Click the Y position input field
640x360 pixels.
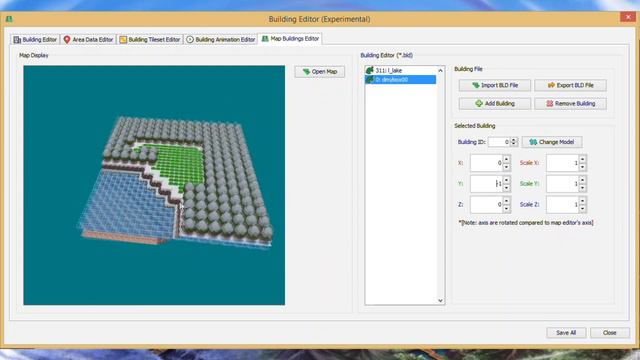[x=486, y=184]
